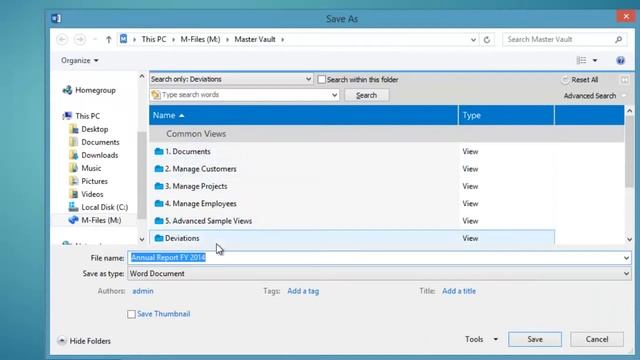The height and width of the screenshot is (360, 640).
Task: Open the Advanced Search link
Action: click(590, 96)
